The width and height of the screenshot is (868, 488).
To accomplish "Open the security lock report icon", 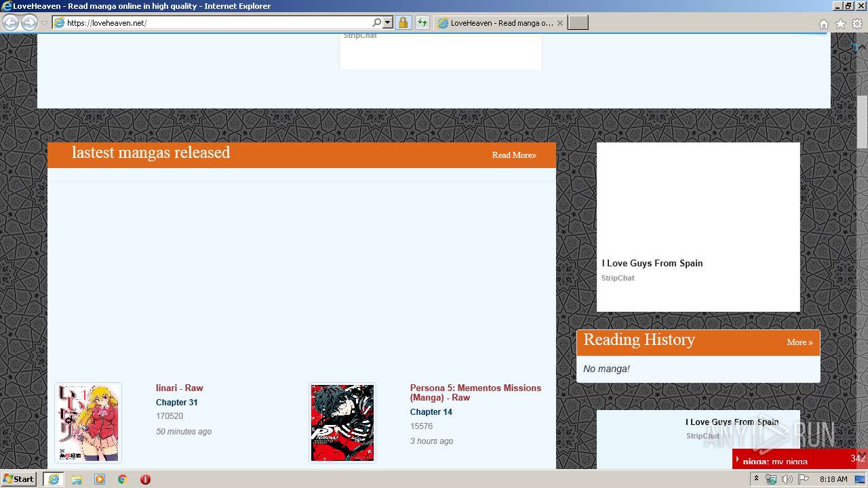I will coord(403,22).
